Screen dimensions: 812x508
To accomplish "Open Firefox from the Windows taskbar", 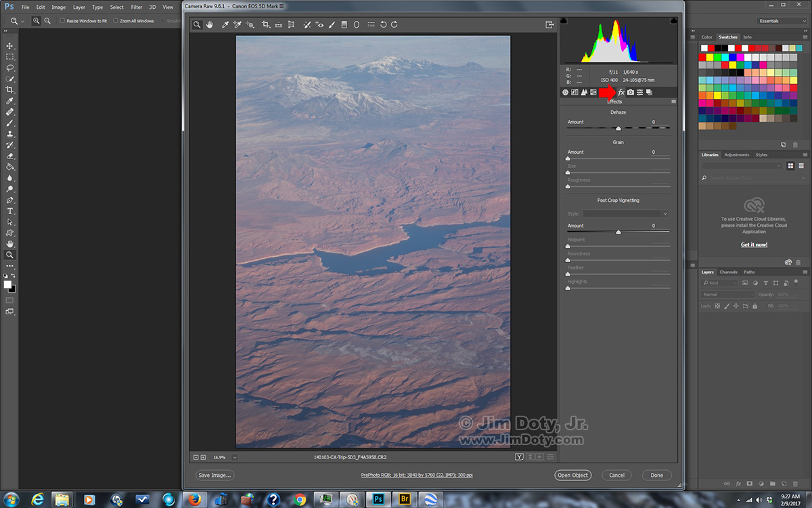I will [196, 500].
